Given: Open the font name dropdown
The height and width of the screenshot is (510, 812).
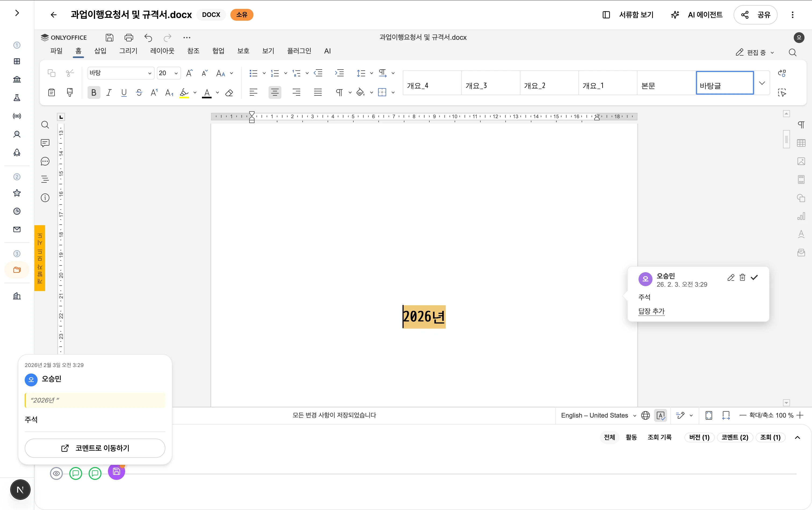Looking at the screenshot, I should pyautogui.click(x=121, y=73).
